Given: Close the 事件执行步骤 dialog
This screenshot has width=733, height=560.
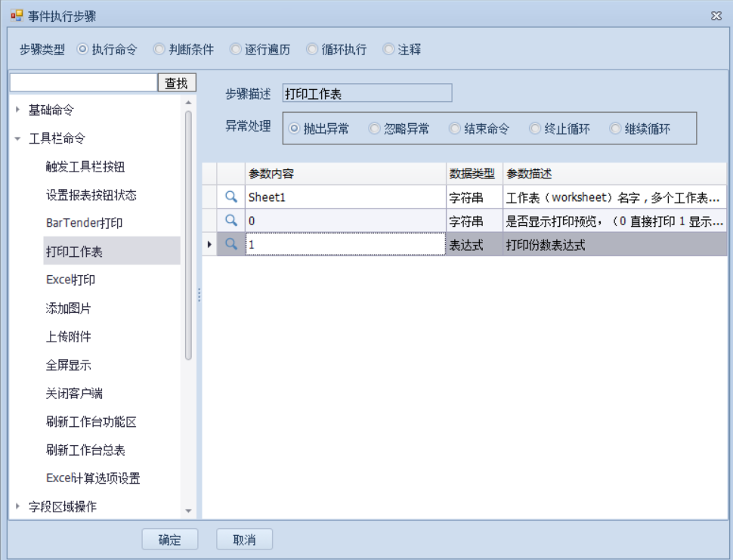Looking at the screenshot, I should (716, 16).
